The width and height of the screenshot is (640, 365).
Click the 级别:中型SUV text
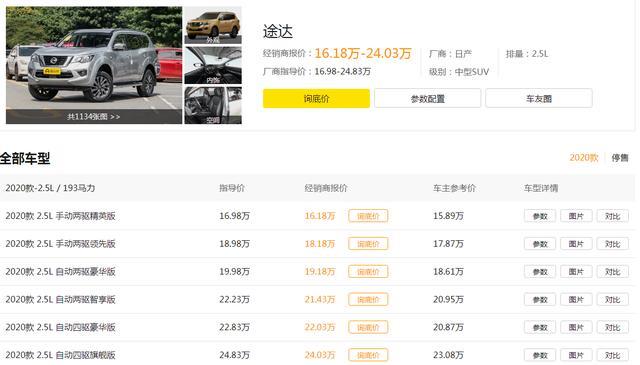(x=459, y=72)
